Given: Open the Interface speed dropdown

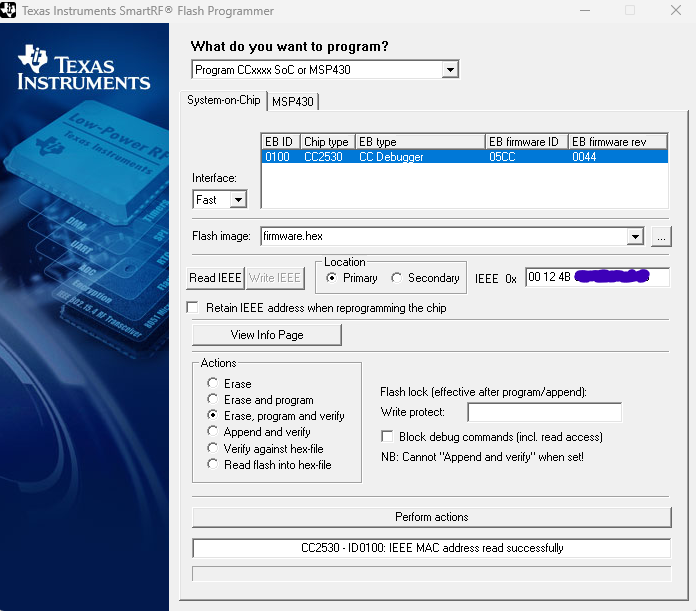Looking at the screenshot, I should pyautogui.click(x=238, y=200).
